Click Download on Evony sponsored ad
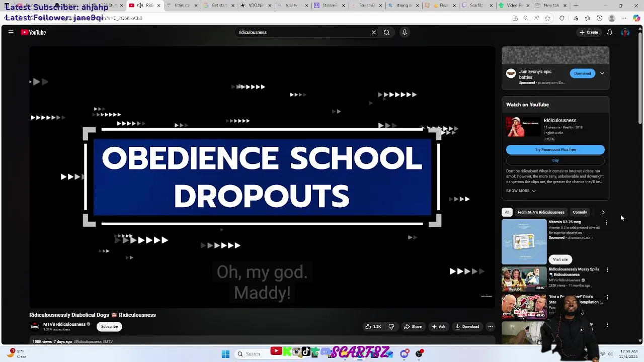644x362 pixels. [583, 73]
